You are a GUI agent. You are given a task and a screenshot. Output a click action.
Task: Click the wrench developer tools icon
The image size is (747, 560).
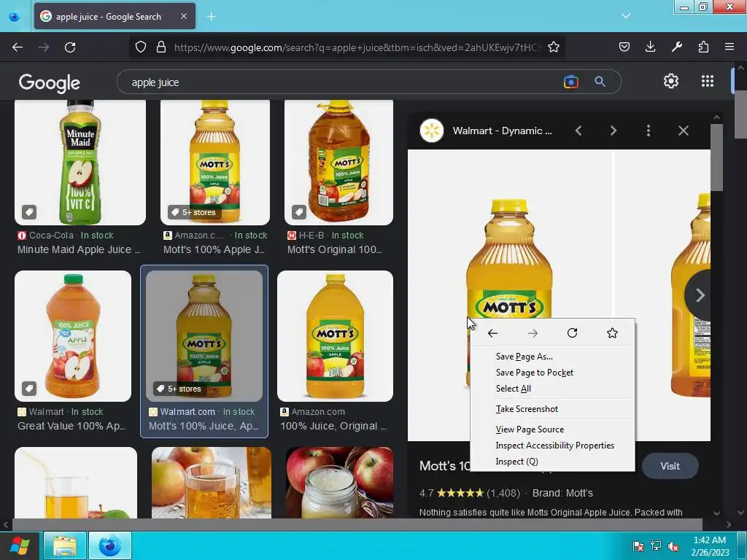click(x=676, y=47)
